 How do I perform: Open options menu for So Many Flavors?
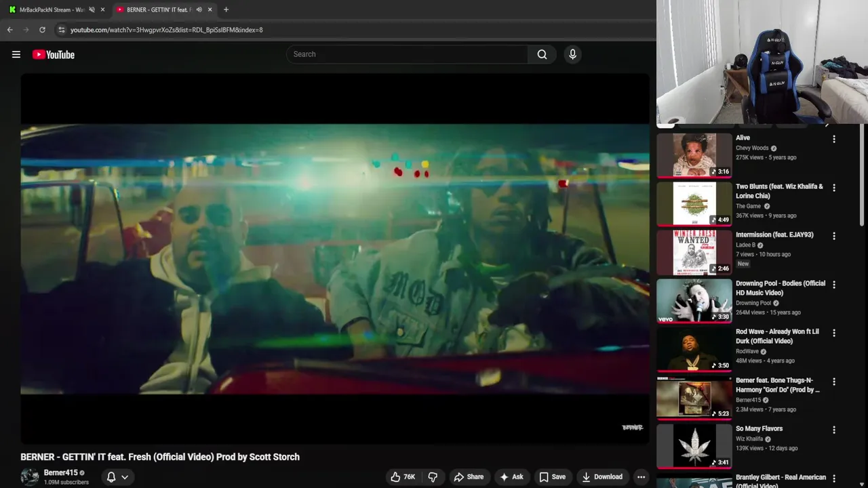pos(834,430)
